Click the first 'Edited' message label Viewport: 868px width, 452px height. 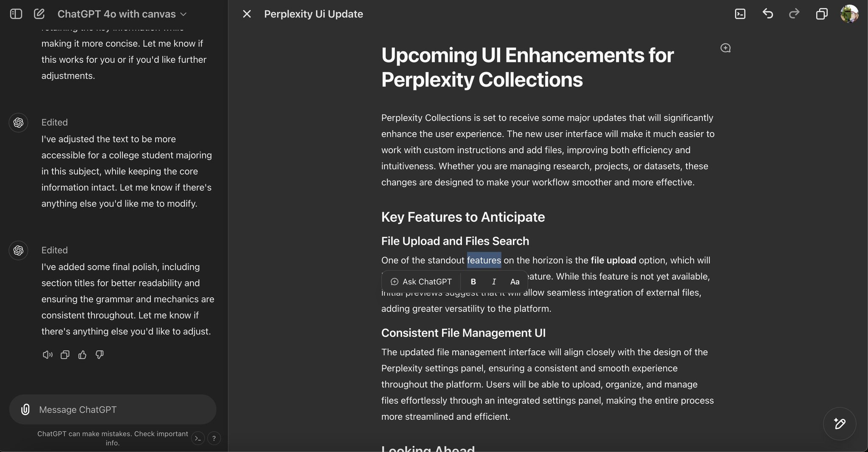55,123
